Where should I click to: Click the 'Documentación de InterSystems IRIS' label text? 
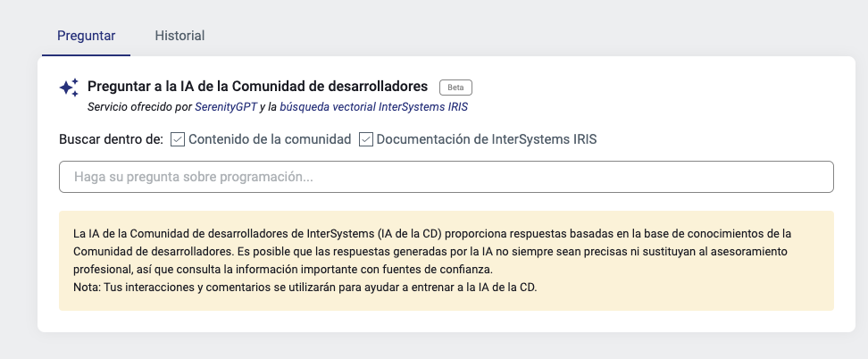[x=486, y=139]
